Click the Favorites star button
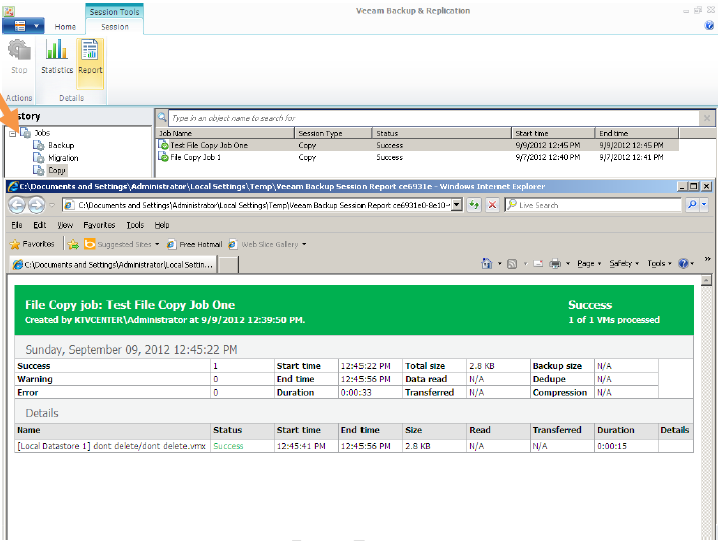The image size is (721, 541). click(x=32, y=244)
